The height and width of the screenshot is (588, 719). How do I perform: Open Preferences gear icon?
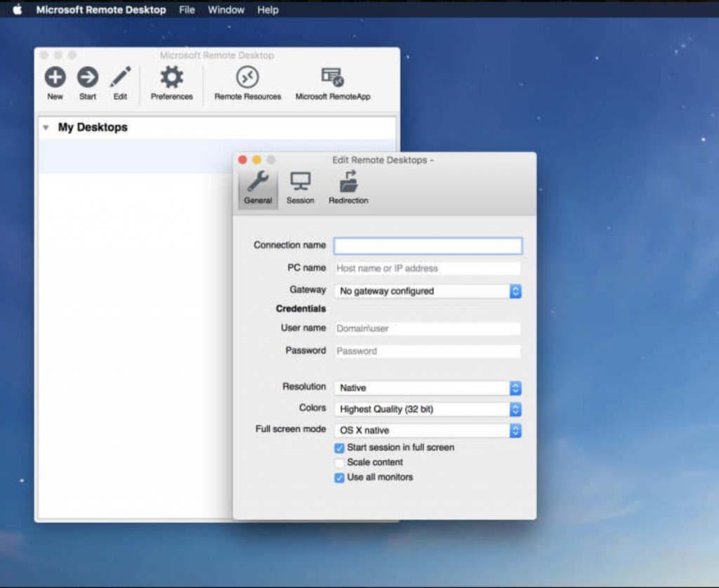point(171,77)
